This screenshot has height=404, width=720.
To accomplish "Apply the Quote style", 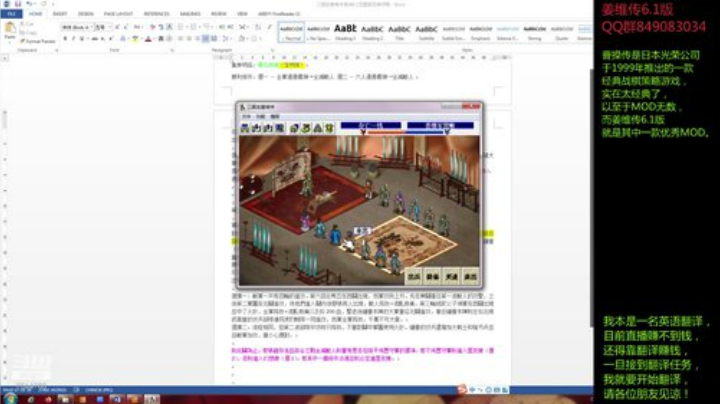I will 562,32.
